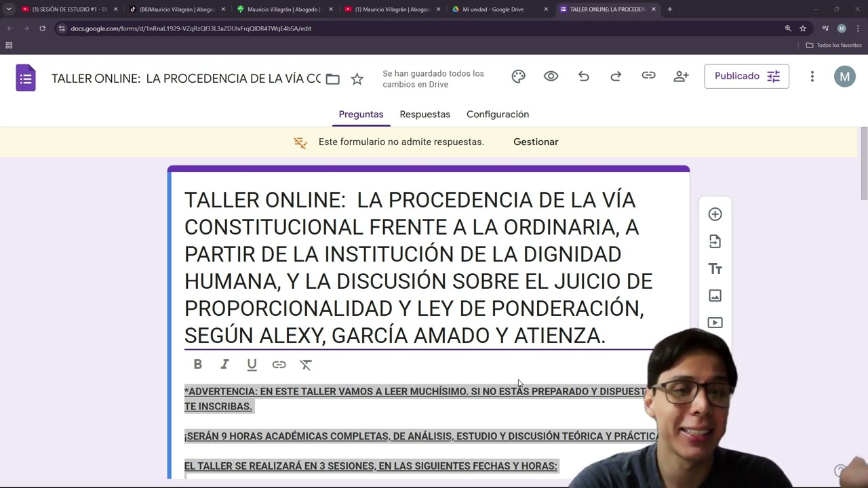Open more options three-dot menu
This screenshot has width=868, height=488.
(x=812, y=77)
